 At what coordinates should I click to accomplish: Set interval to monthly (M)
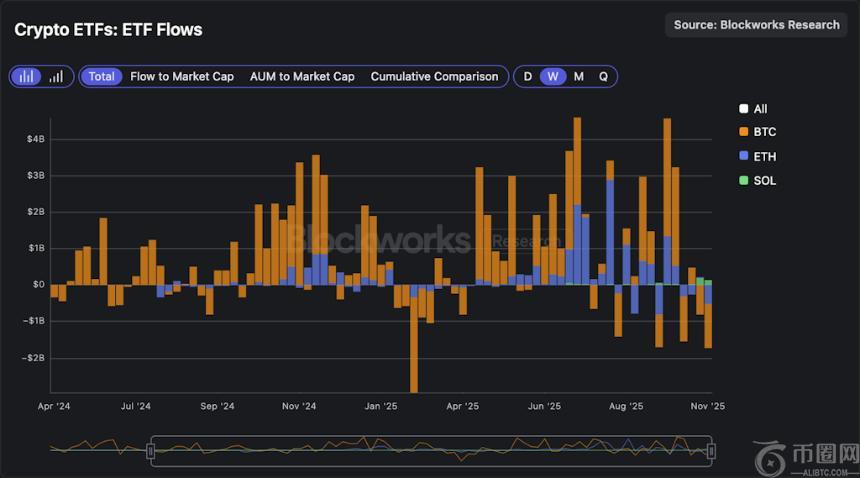click(x=578, y=76)
